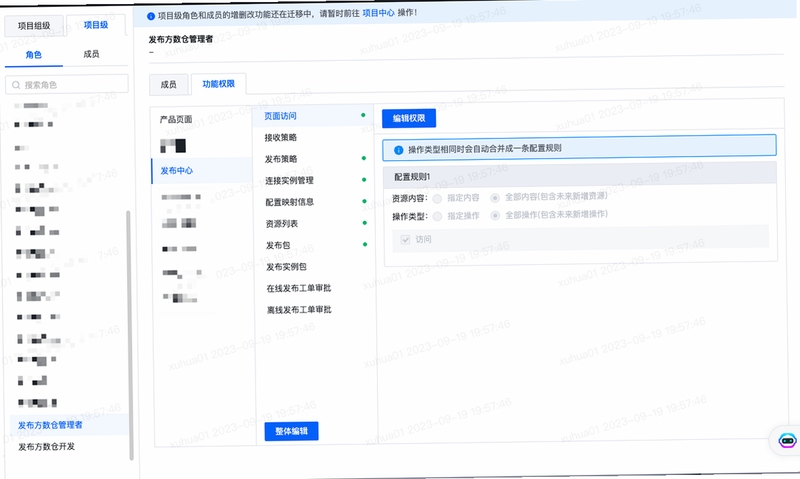Click the role list vertical scrollbar

[x=130, y=334]
